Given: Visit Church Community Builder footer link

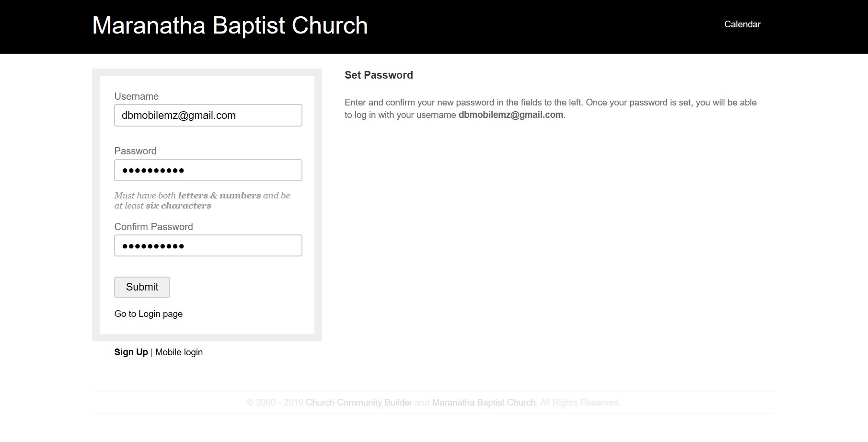Looking at the screenshot, I should click(x=359, y=403).
